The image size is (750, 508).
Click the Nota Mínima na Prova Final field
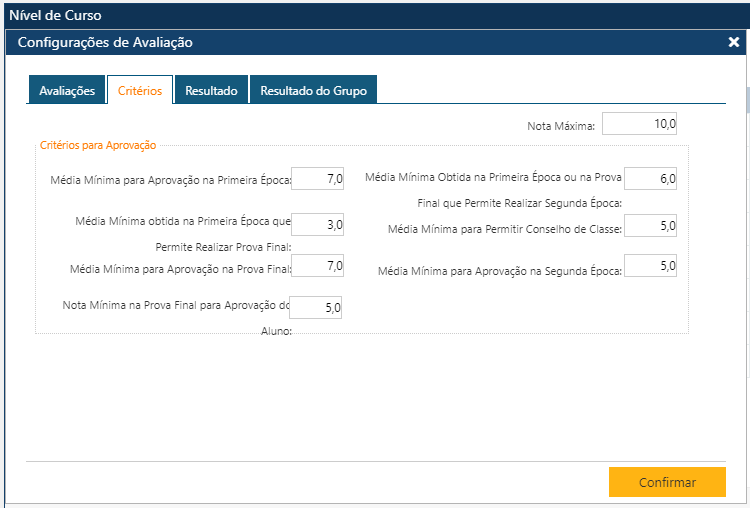[x=317, y=308]
